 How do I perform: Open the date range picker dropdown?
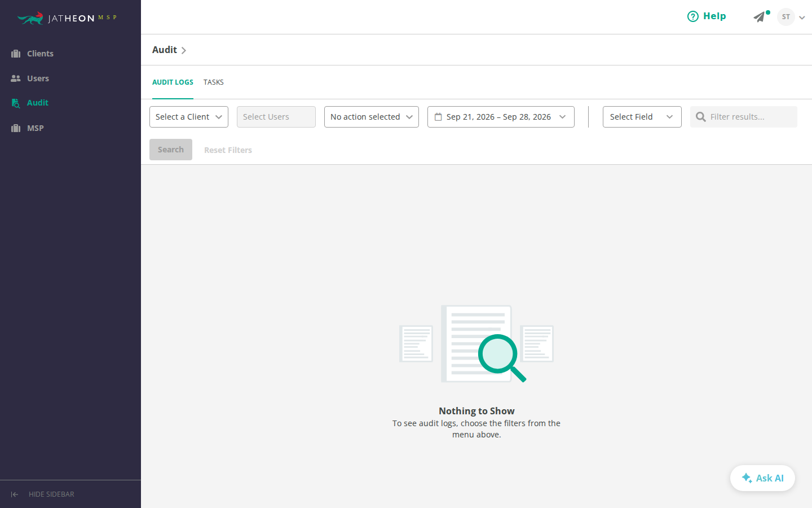[x=501, y=117]
